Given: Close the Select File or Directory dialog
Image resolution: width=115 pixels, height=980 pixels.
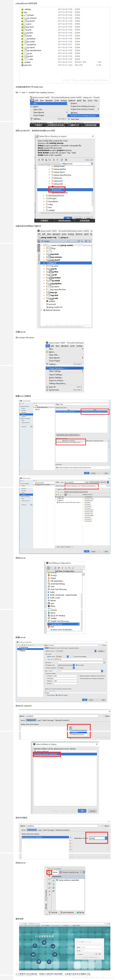Looking at the screenshot, I should pos(92,136).
